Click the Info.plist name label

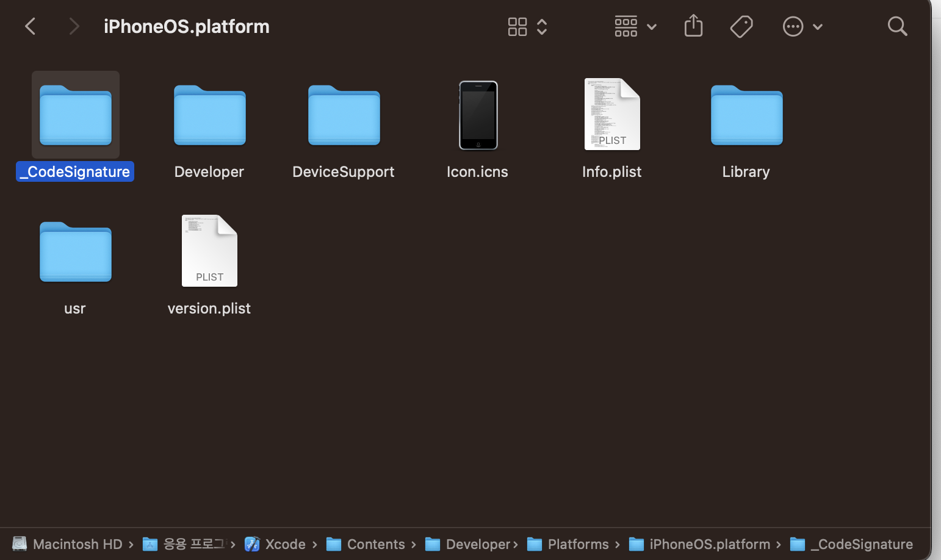pyautogui.click(x=612, y=171)
